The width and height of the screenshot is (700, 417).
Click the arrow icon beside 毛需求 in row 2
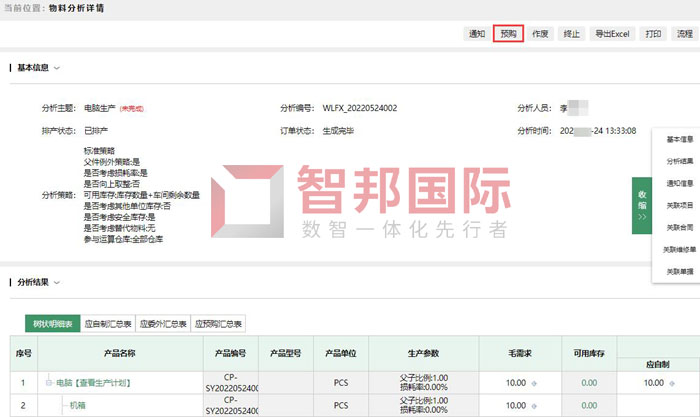pos(535,408)
